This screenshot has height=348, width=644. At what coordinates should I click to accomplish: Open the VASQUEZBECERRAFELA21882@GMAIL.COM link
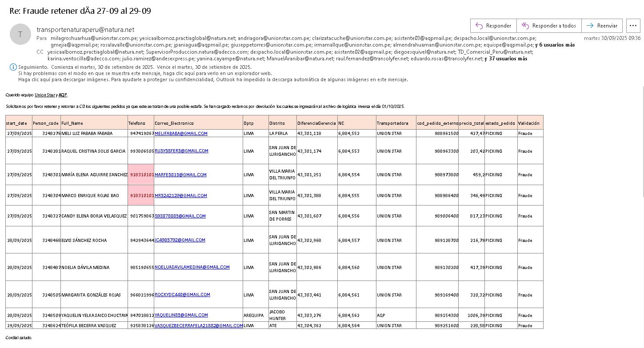click(199, 325)
